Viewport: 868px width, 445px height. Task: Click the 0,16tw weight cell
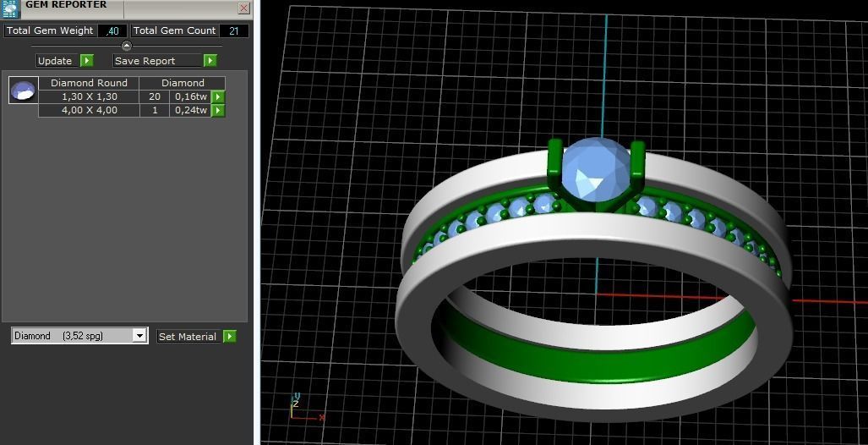pos(191,96)
